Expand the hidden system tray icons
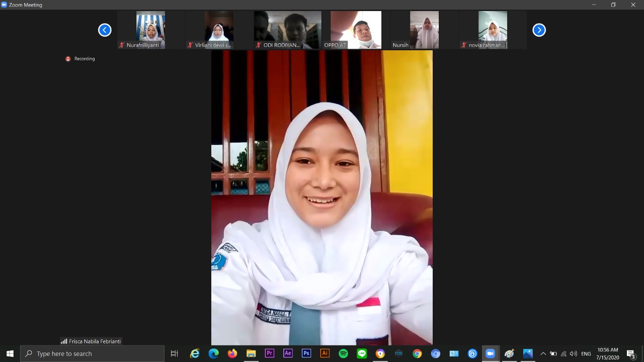The image size is (644, 362). 543,354
